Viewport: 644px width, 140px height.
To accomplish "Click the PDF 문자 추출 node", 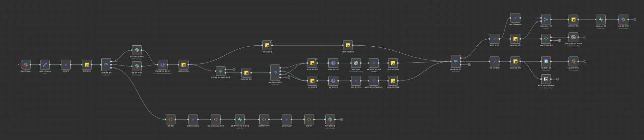I will pos(356,81).
